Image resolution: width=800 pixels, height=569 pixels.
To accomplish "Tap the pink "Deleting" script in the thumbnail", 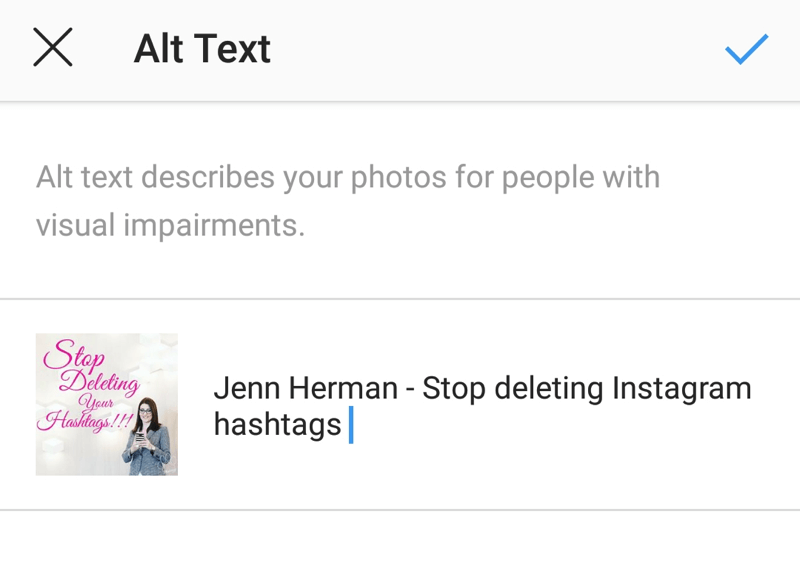I will (98, 381).
